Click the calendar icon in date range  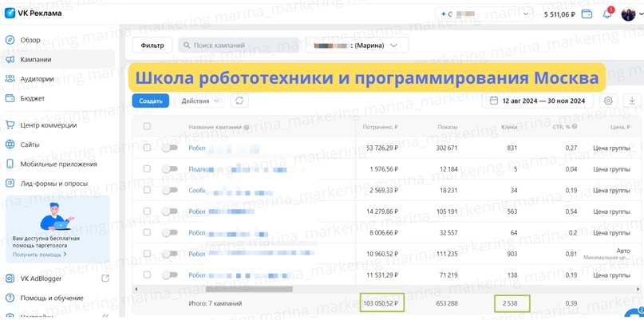click(494, 101)
